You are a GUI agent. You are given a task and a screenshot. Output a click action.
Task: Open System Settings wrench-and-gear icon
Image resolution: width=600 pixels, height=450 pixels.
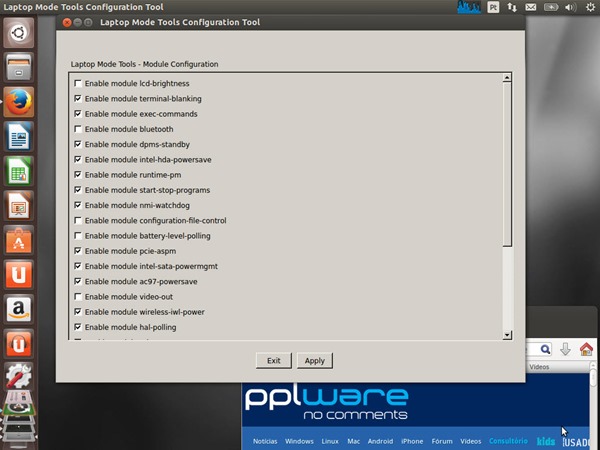point(19,377)
